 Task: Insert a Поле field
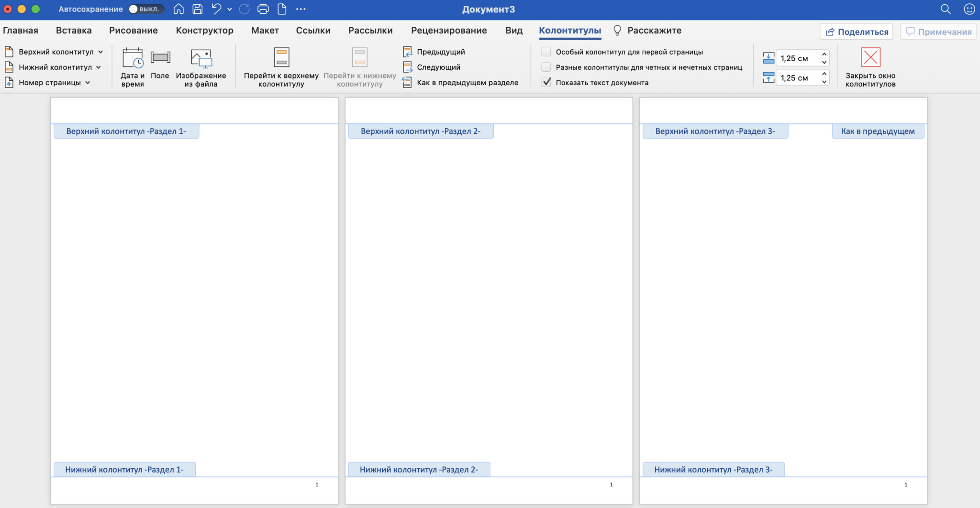point(160,64)
